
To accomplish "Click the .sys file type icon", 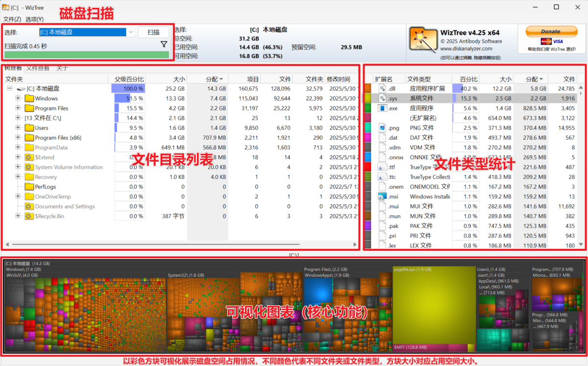I will click(382, 98).
